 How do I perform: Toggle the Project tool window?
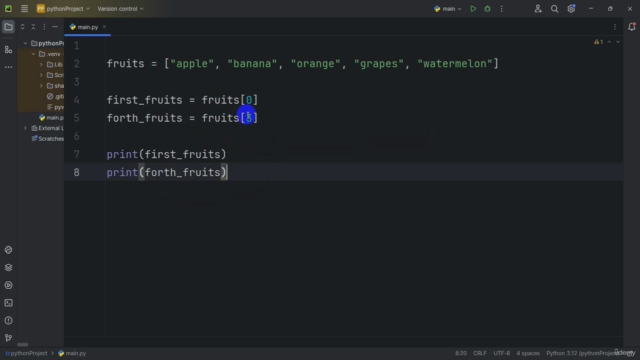coord(8,27)
